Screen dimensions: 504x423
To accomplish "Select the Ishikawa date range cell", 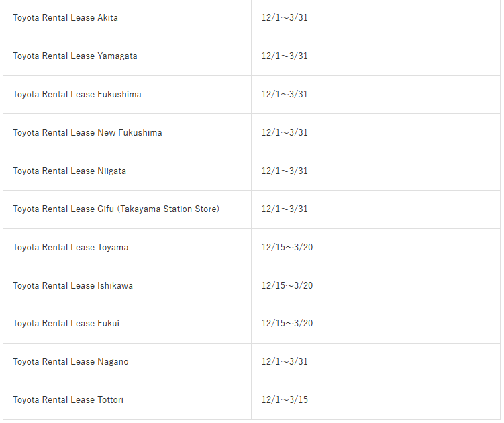I will pyautogui.click(x=287, y=286).
